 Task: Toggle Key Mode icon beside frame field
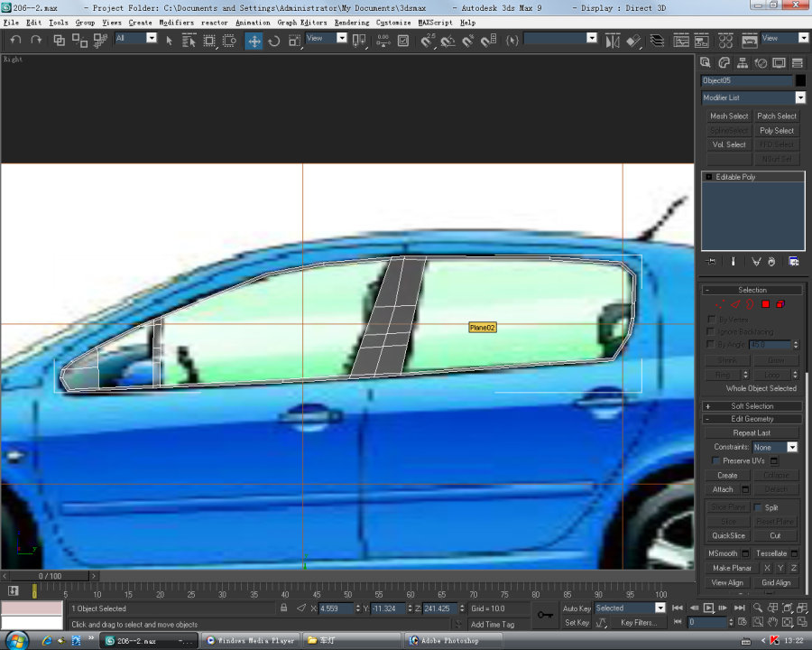click(x=678, y=622)
